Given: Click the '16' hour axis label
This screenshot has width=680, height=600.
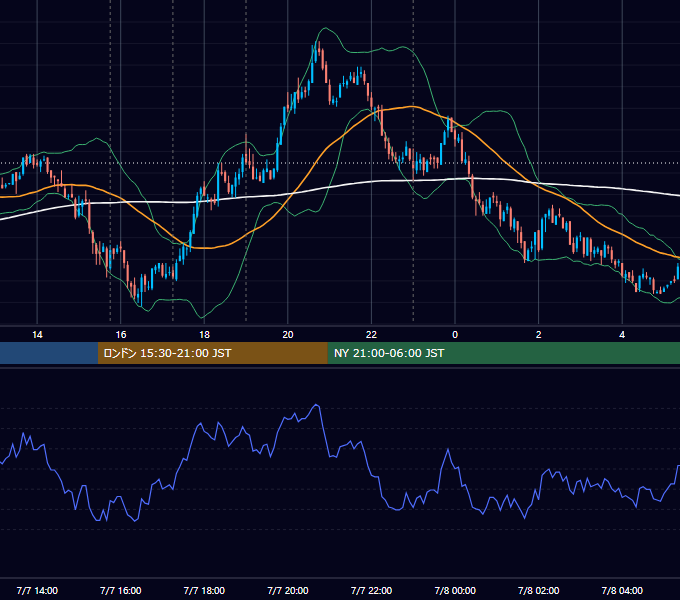Looking at the screenshot, I should (x=121, y=335).
